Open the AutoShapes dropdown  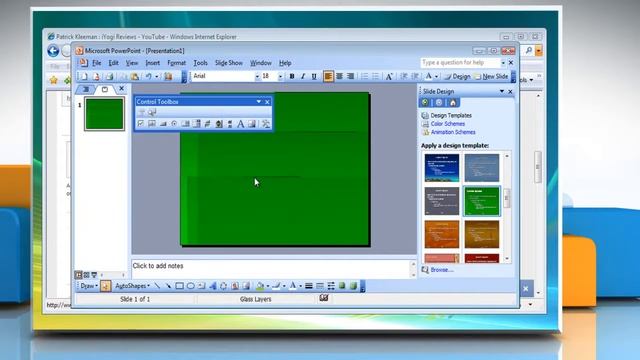132,286
